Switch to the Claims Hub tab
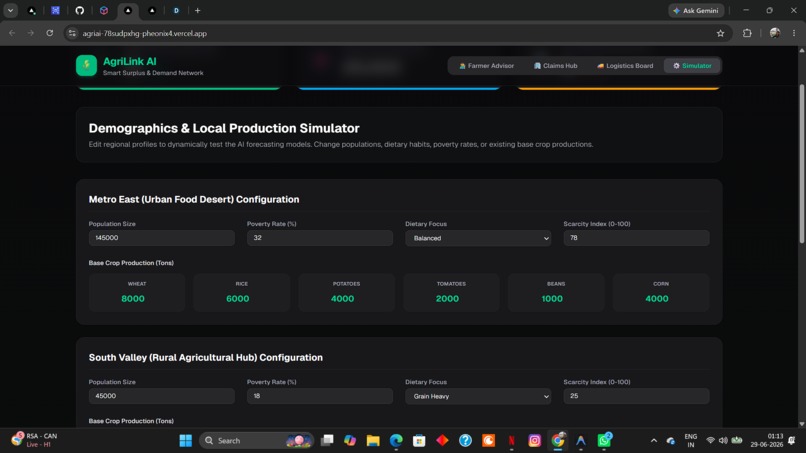The width and height of the screenshot is (806, 453). pos(556,66)
